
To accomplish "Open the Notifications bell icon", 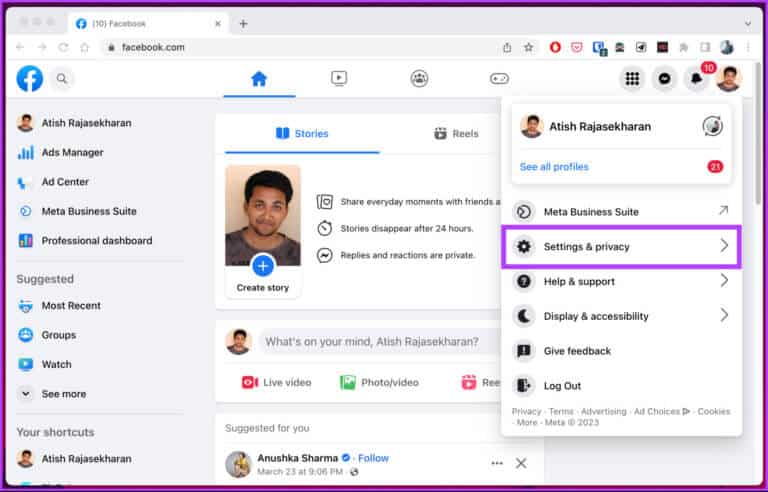I will coord(696,78).
